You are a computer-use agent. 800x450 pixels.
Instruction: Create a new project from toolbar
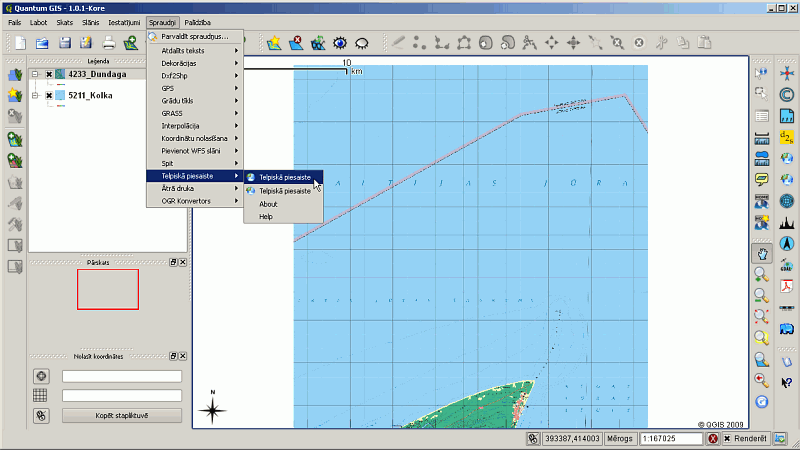(20, 43)
